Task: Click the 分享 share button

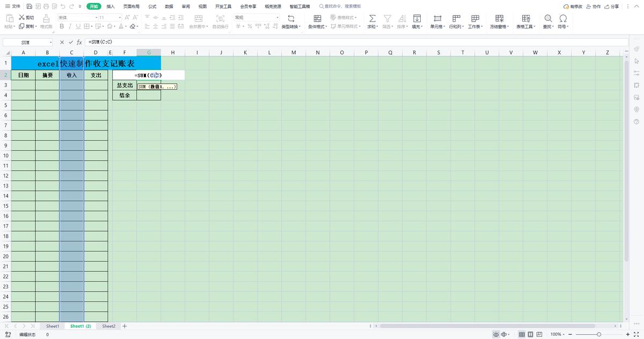Action: pyautogui.click(x=611, y=6)
